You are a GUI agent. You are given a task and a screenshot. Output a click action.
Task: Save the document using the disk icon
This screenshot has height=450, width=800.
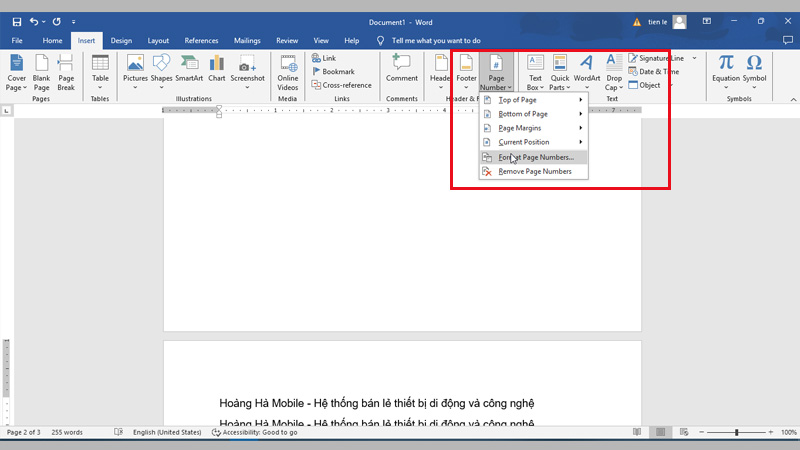[x=16, y=21]
